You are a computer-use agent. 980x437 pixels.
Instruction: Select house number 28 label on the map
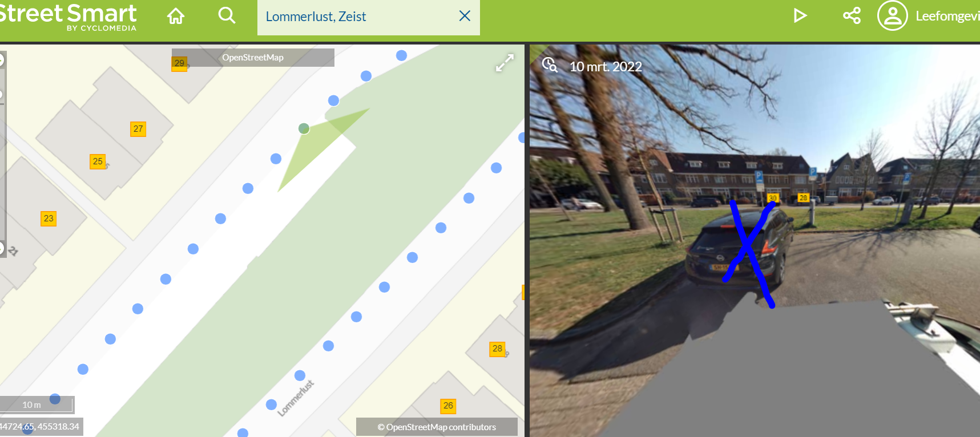(497, 349)
